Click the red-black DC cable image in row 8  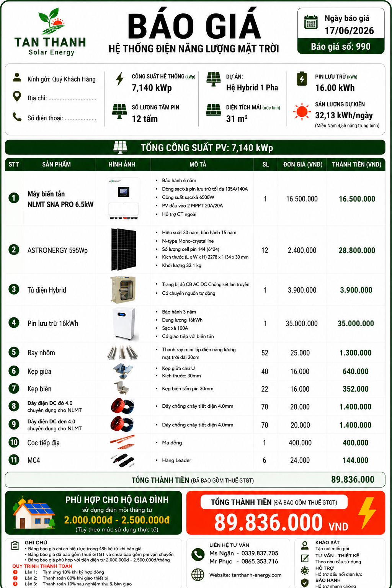[122, 406]
